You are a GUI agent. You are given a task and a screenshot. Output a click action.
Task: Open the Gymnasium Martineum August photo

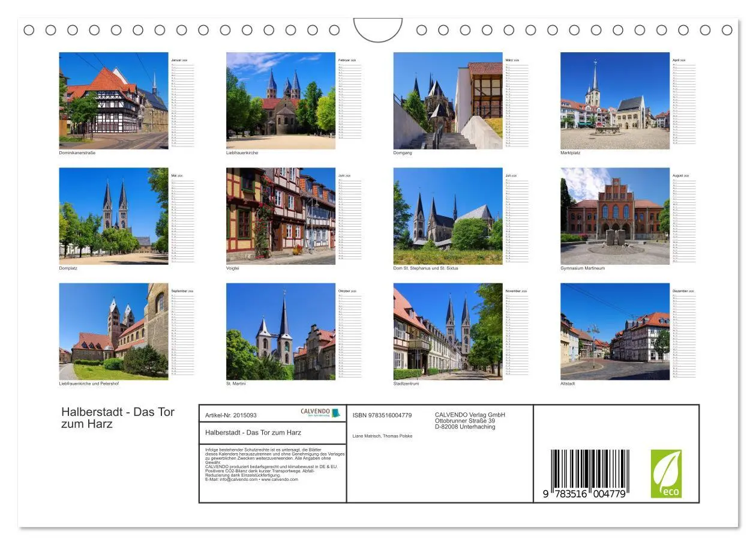click(615, 216)
